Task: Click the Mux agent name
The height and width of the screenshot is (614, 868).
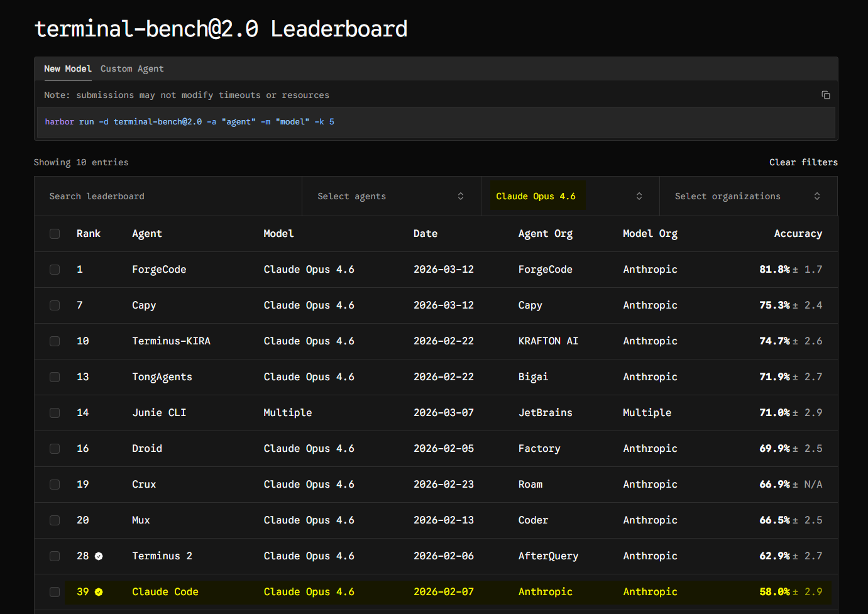Action: [x=141, y=520]
